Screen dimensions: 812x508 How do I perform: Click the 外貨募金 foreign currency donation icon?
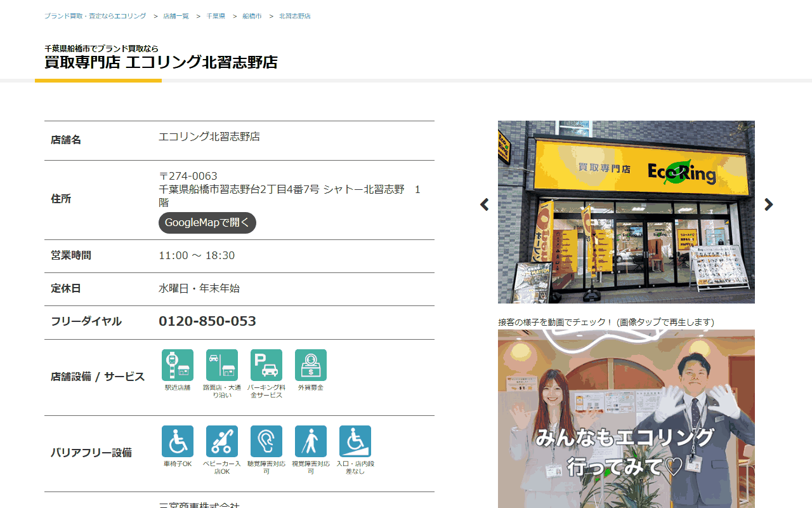311,365
